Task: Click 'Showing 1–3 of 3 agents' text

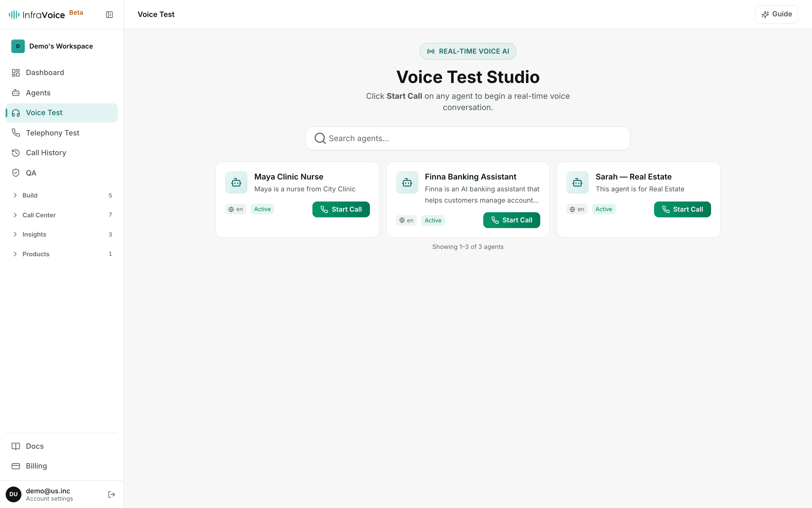Action: 468,247
